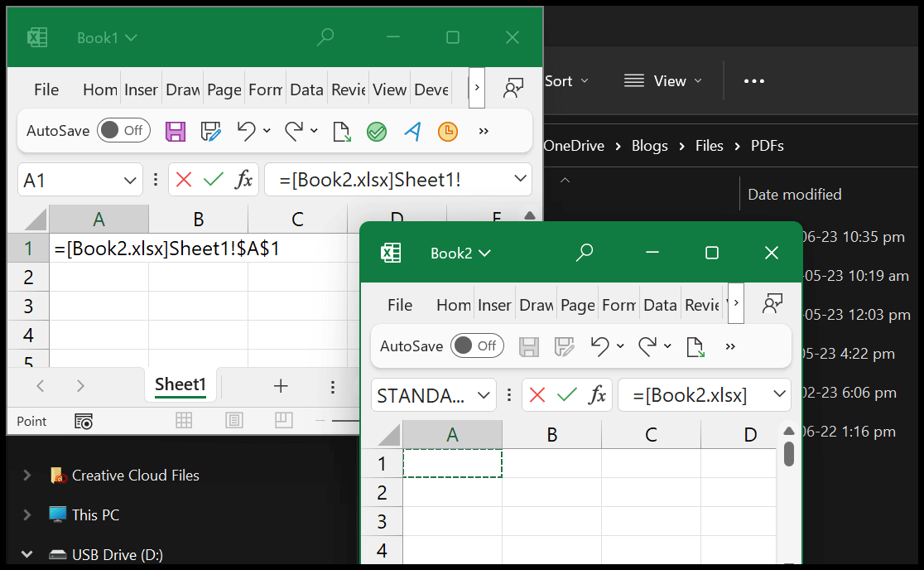Collapse USB Drive (D:) tree item
Screen dimensions: 924x570
coord(26,554)
